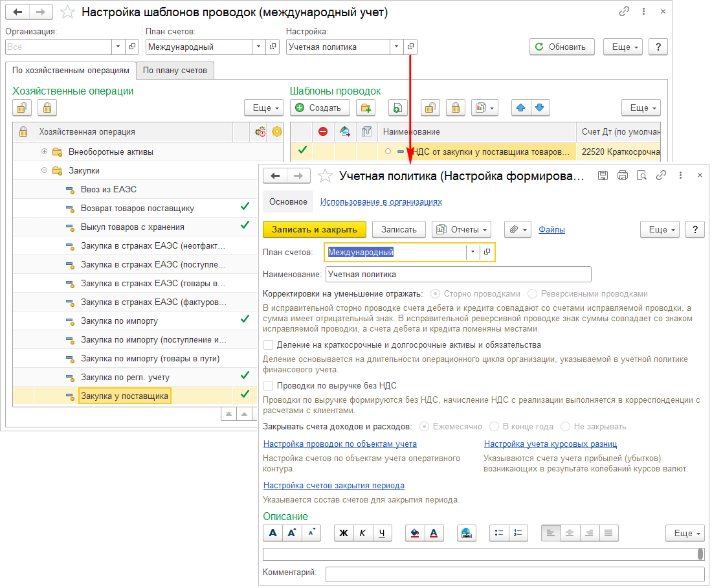Open the Использование в организациях section
This screenshot has height=588, width=712.
(x=381, y=202)
